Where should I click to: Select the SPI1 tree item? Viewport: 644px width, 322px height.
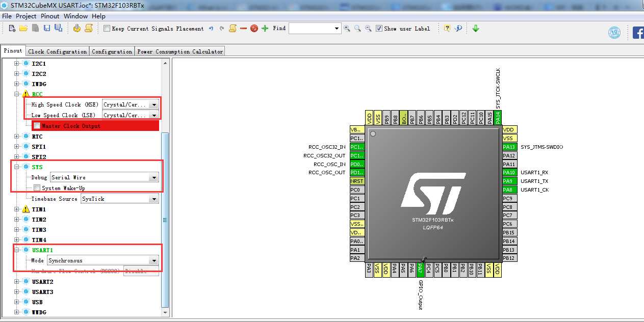click(39, 147)
